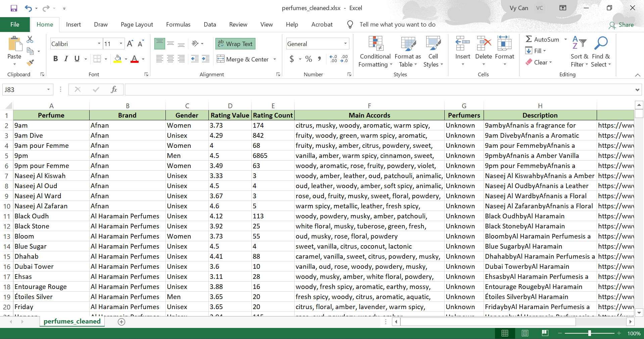The image size is (644, 339).
Task: Open Conditional Formatting menu
Action: click(x=375, y=52)
